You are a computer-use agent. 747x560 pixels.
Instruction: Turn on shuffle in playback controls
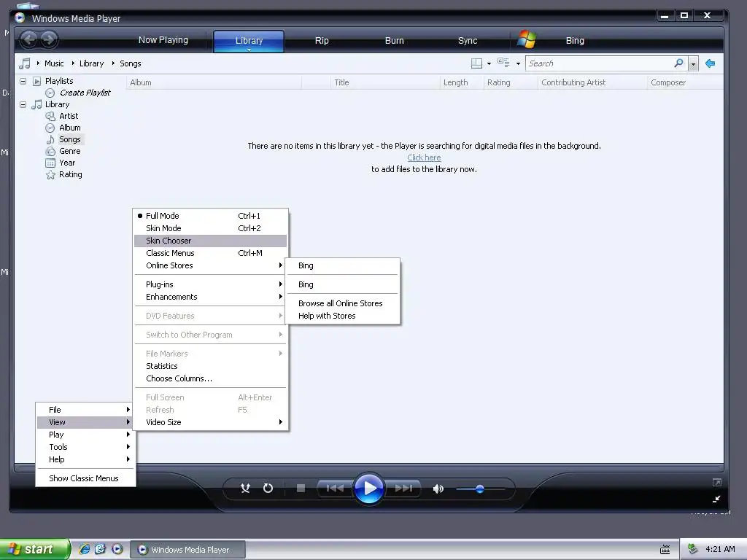click(245, 488)
